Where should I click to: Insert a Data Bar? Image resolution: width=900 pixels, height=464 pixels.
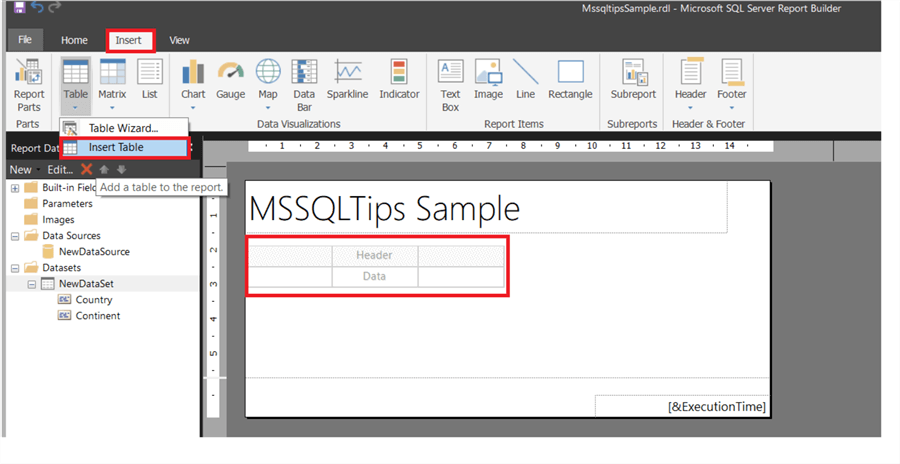[304, 86]
